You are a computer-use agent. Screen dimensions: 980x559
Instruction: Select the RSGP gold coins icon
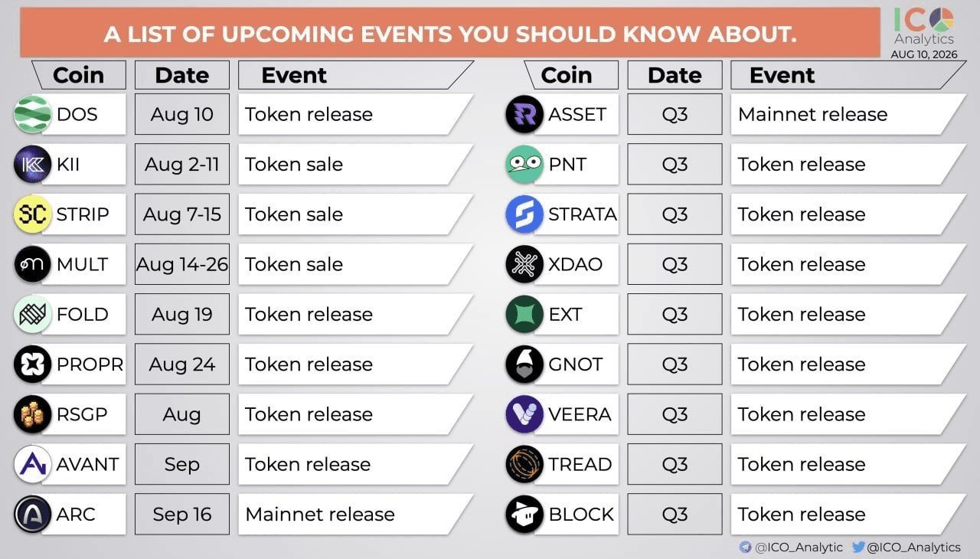pyautogui.click(x=33, y=414)
